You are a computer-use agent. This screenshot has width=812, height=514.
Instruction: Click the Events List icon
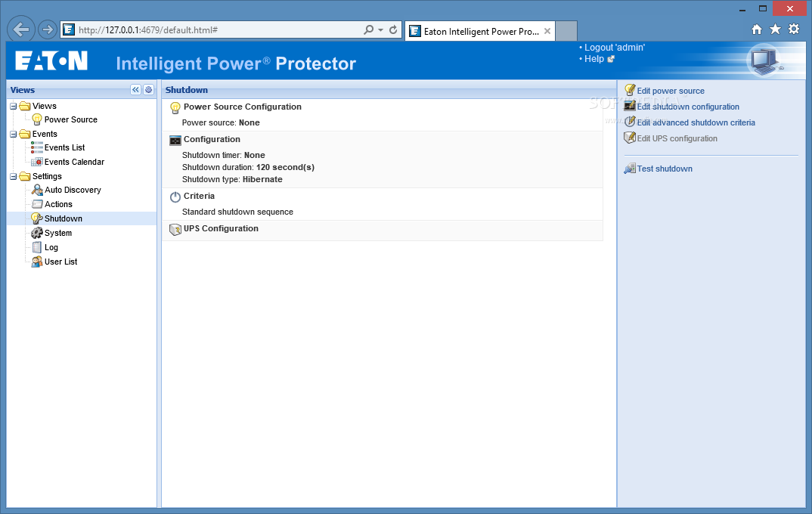37,147
